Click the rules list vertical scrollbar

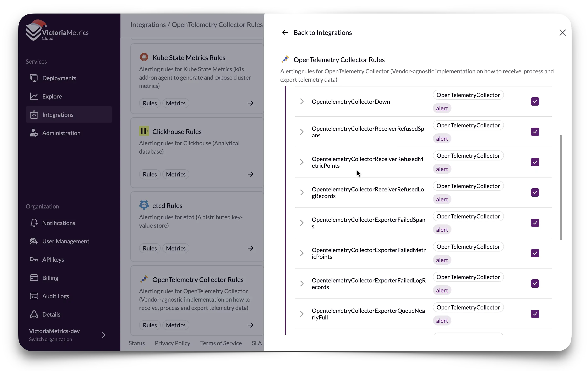[x=561, y=187]
